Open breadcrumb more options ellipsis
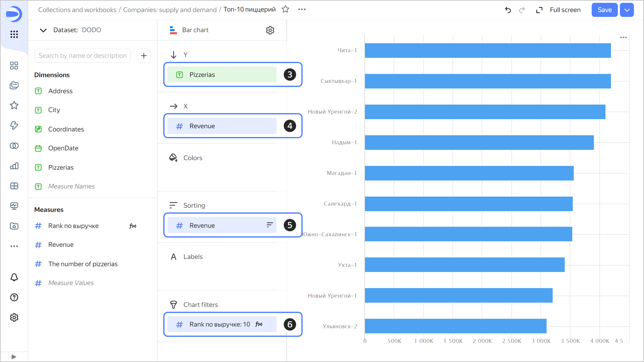Screen dimensions: 644x362 pos(302,10)
